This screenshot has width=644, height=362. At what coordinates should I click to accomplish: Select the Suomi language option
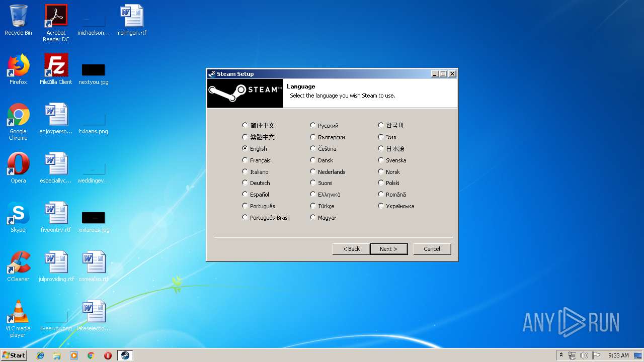pyautogui.click(x=321, y=183)
